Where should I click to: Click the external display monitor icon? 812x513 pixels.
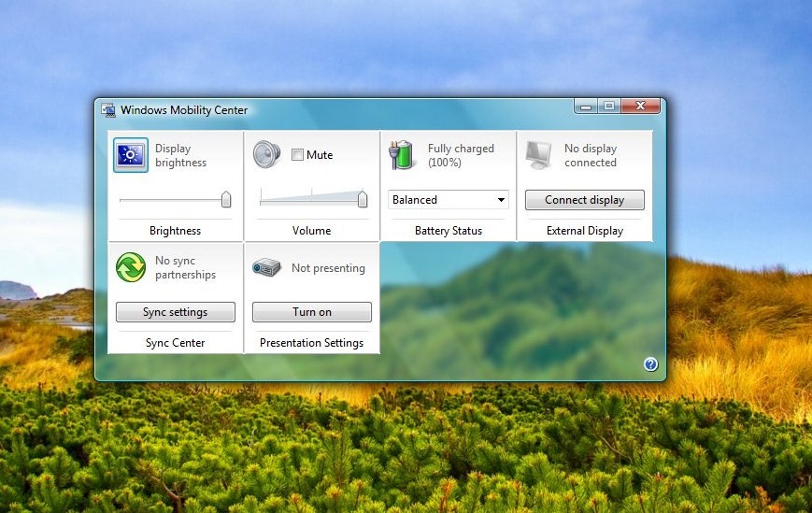point(538,155)
